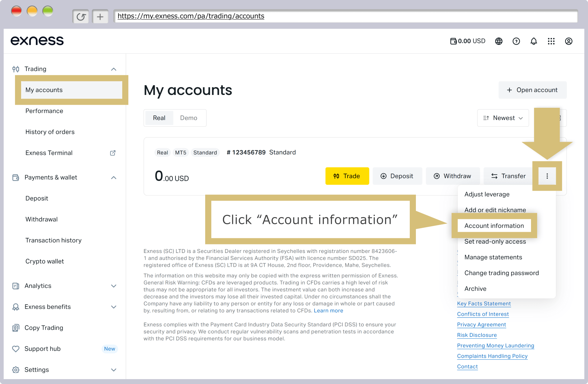
Task: Click the Open account button
Action: pos(532,90)
